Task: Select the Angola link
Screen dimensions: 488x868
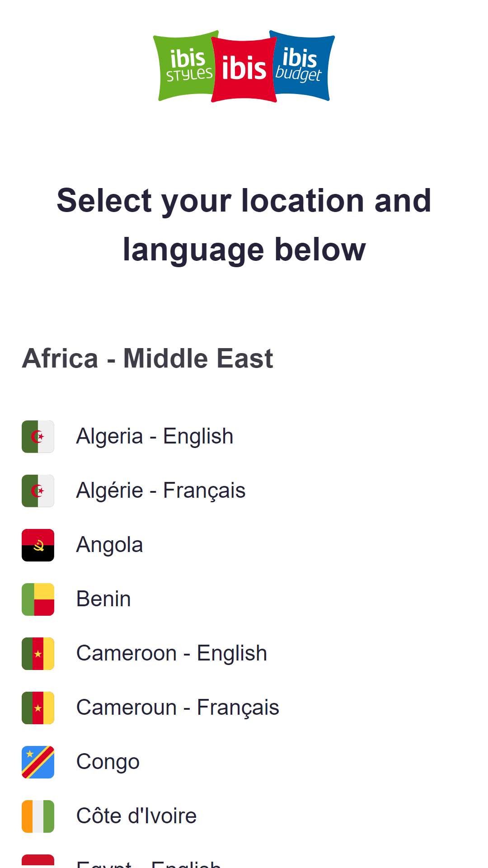Action: 110,545
